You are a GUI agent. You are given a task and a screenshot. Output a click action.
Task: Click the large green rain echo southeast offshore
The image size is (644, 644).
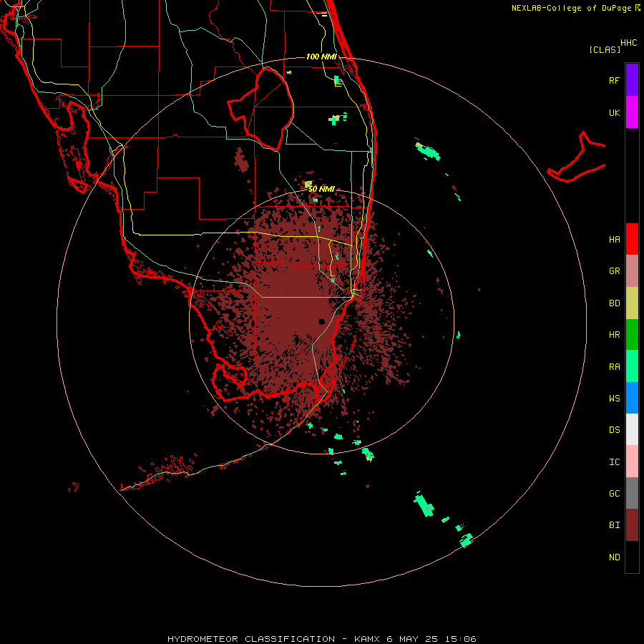pos(424,506)
